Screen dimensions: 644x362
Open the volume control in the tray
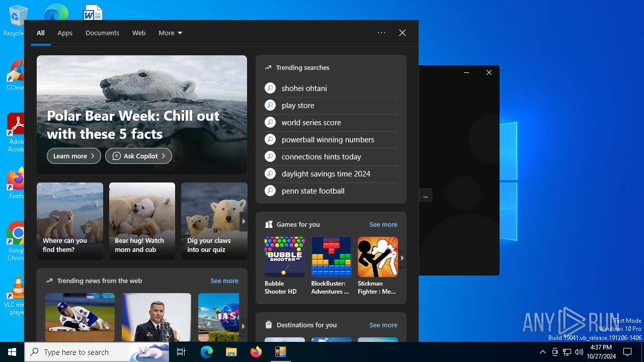(x=579, y=352)
